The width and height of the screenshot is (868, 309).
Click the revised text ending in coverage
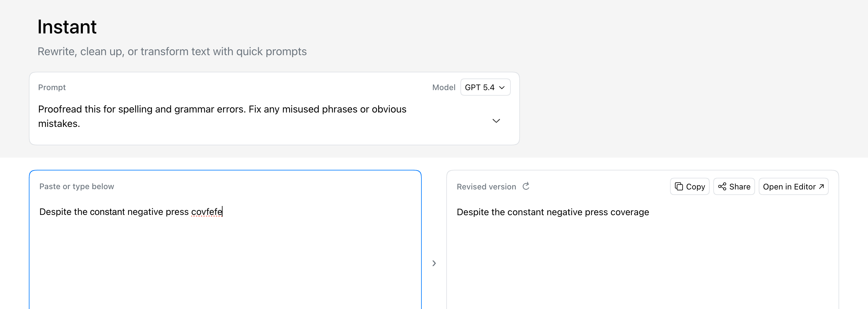552,212
